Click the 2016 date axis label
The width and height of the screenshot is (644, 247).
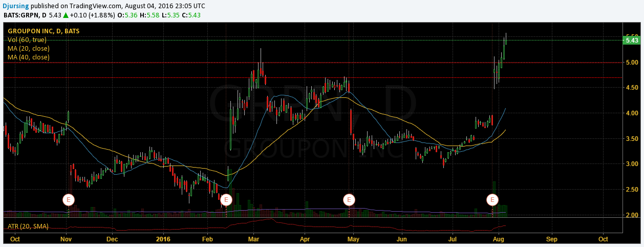[163, 239]
